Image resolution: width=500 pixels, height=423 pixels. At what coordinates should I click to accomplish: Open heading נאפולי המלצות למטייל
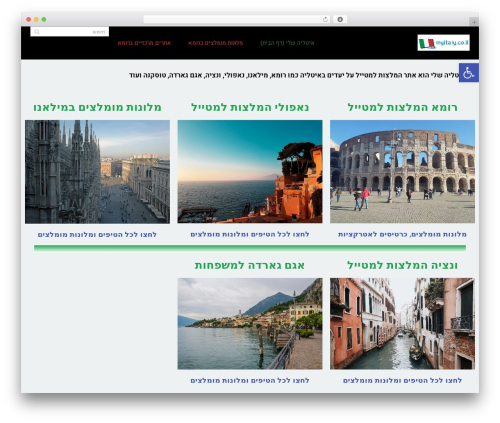(x=250, y=107)
